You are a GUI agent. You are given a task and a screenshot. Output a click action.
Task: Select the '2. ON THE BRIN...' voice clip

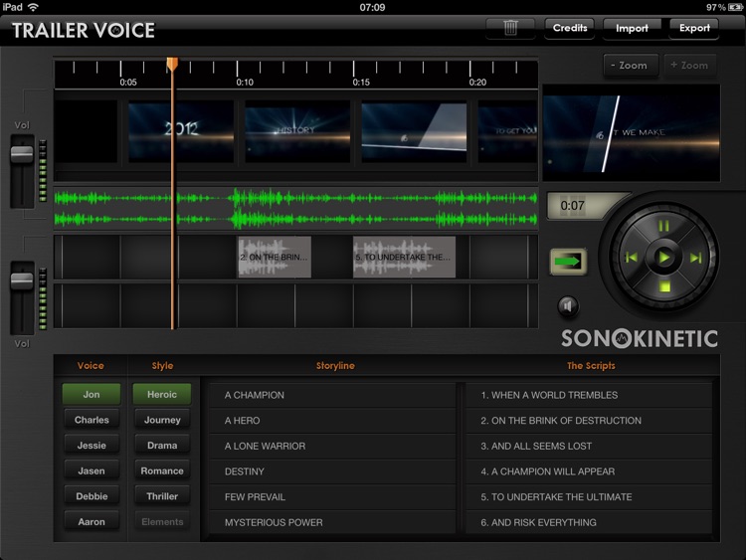275,257
